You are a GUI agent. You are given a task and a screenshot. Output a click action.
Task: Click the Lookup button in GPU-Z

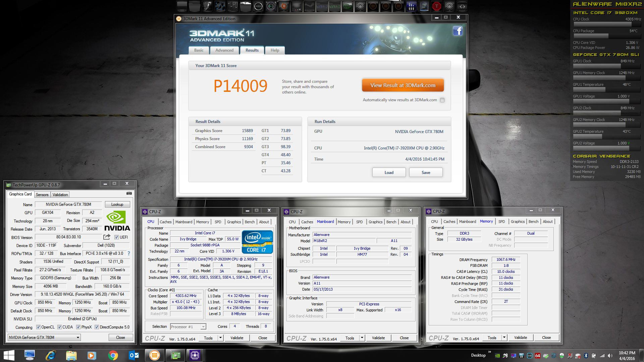(117, 204)
